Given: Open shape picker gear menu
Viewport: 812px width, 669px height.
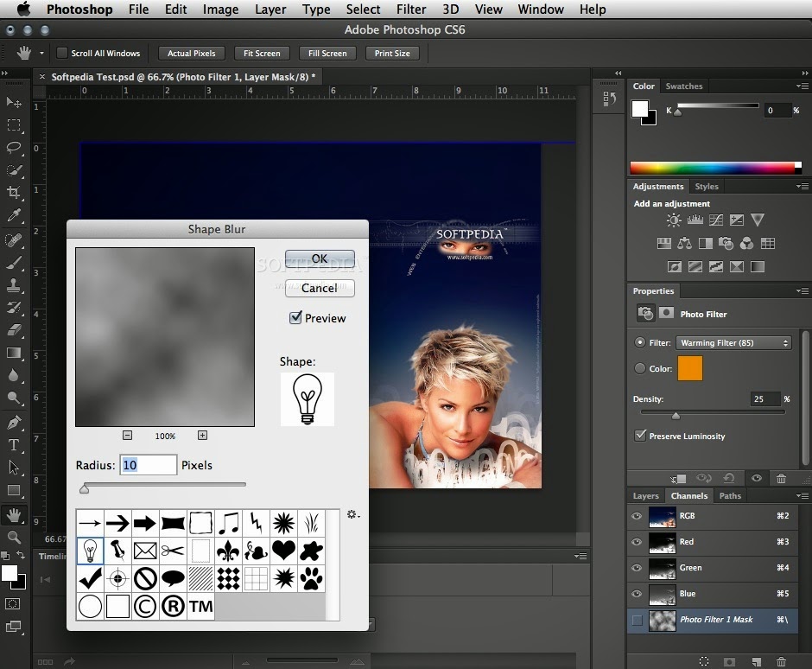Looking at the screenshot, I should coord(352,514).
